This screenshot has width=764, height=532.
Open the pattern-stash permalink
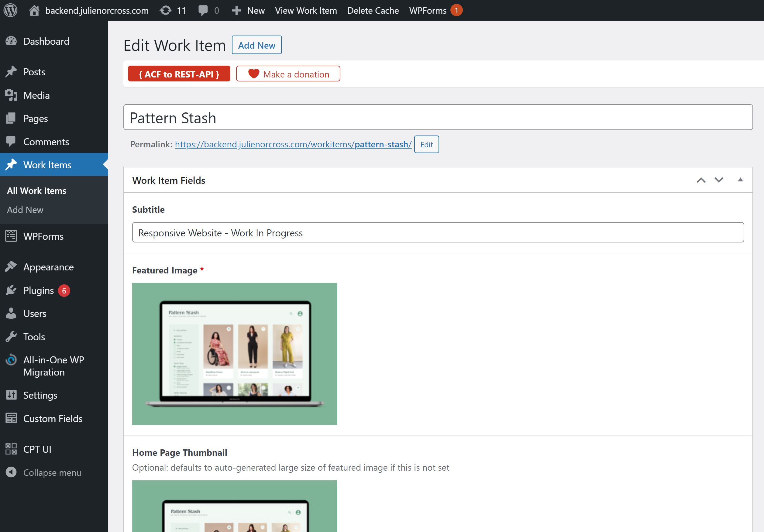point(293,144)
